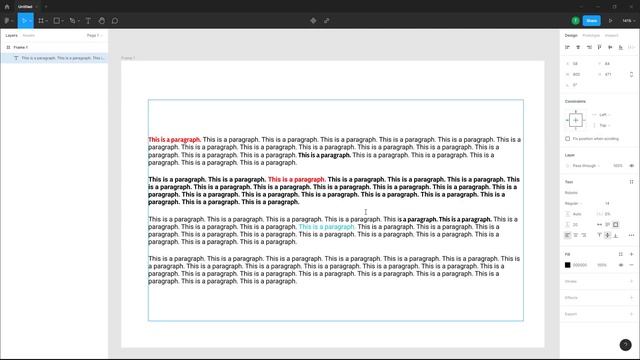Align selection right
This screenshot has width=640, height=360.
click(x=589, y=47)
